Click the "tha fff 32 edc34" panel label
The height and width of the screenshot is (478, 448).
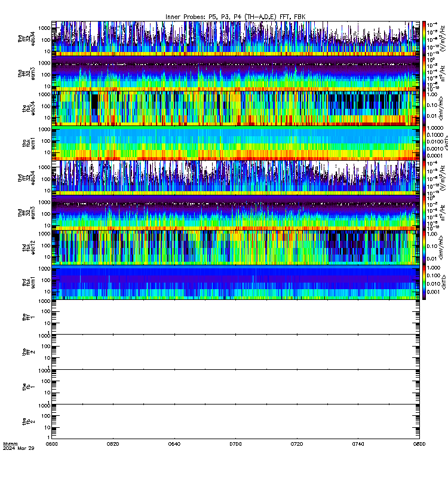click(26, 38)
